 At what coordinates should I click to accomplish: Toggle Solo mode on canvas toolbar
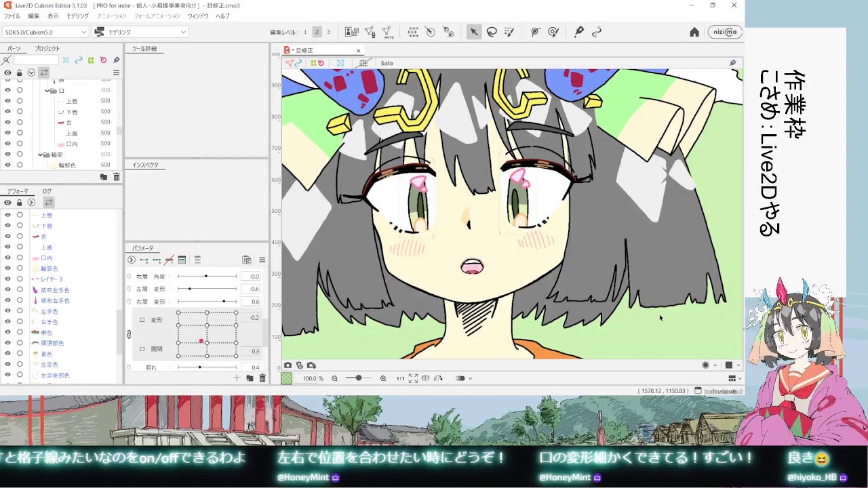click(x=387, y=63)
